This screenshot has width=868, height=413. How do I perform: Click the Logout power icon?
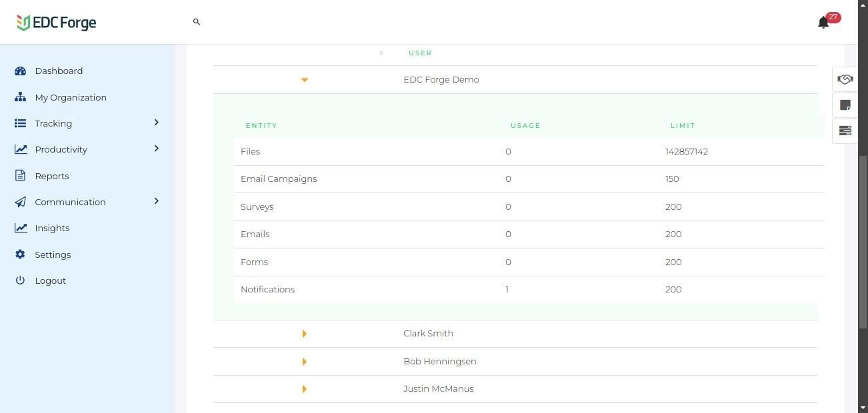click(x=20, y=280)
